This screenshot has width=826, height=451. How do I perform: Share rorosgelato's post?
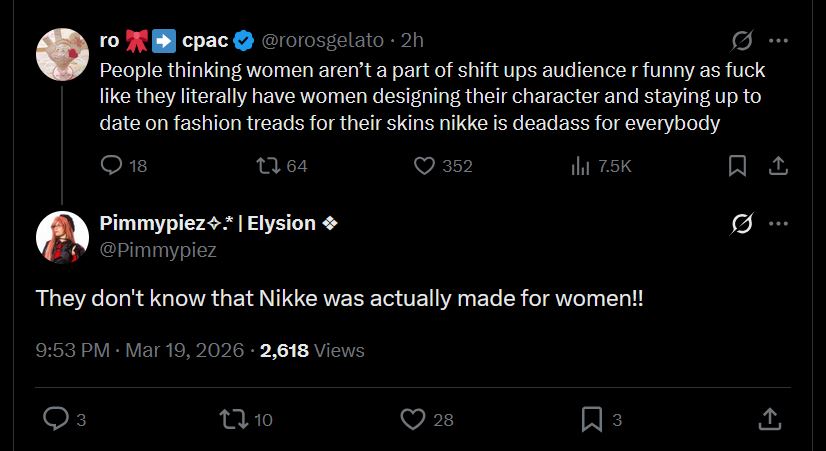[x=777, y=166]
